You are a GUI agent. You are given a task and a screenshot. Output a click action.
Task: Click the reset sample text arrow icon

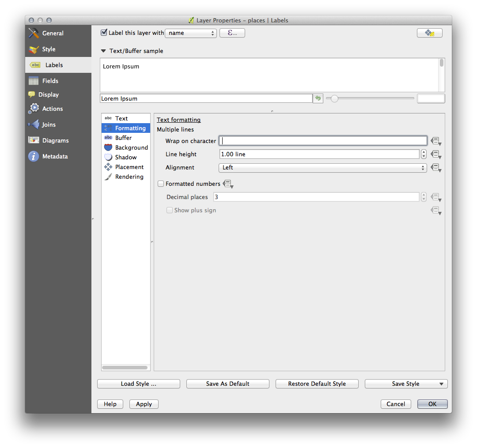318,98
